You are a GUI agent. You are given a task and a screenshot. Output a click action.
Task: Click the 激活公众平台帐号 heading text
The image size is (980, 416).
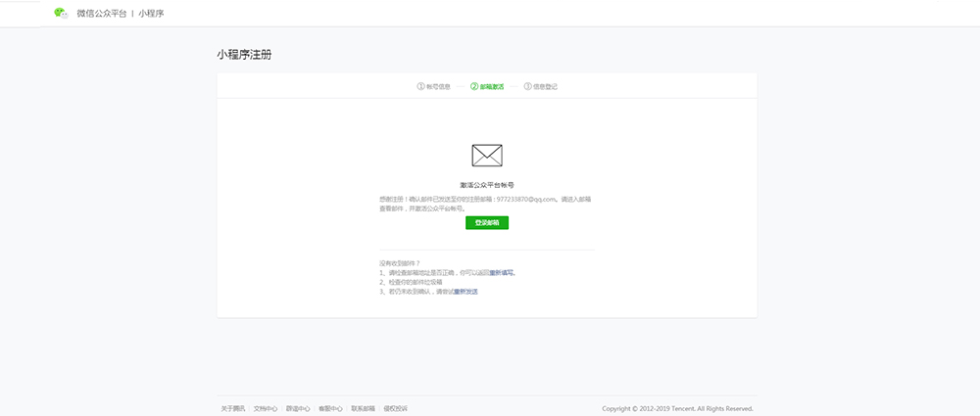coord(487,185)
